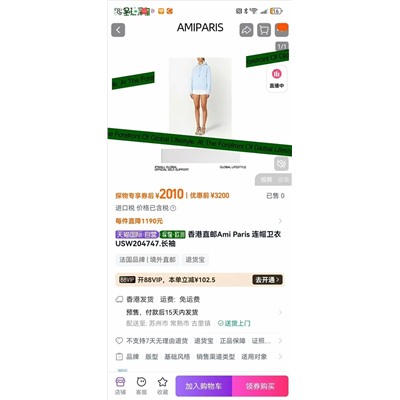
Task: Switch to the 视频 video tab
Action: (266, 180)
